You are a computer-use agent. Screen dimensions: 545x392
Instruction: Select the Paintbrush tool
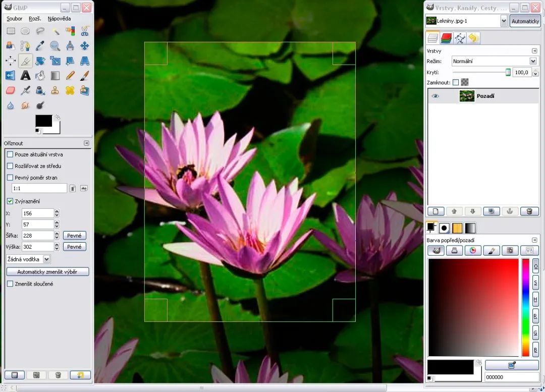85,76
